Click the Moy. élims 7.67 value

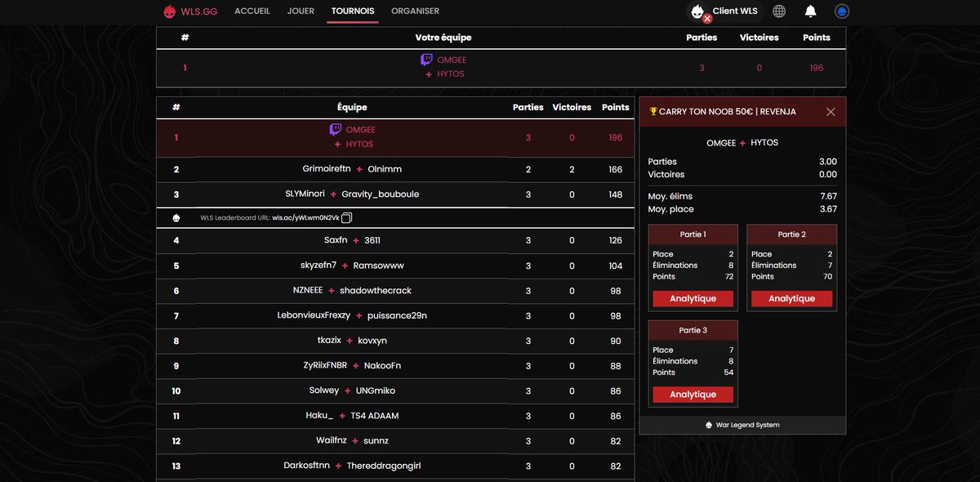(x=828, y=196)
